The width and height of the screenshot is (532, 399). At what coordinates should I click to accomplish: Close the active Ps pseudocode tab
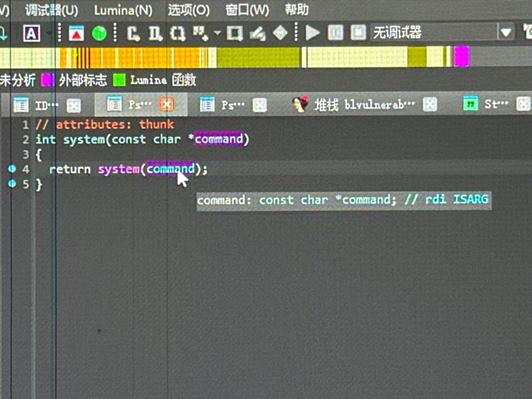167,105
